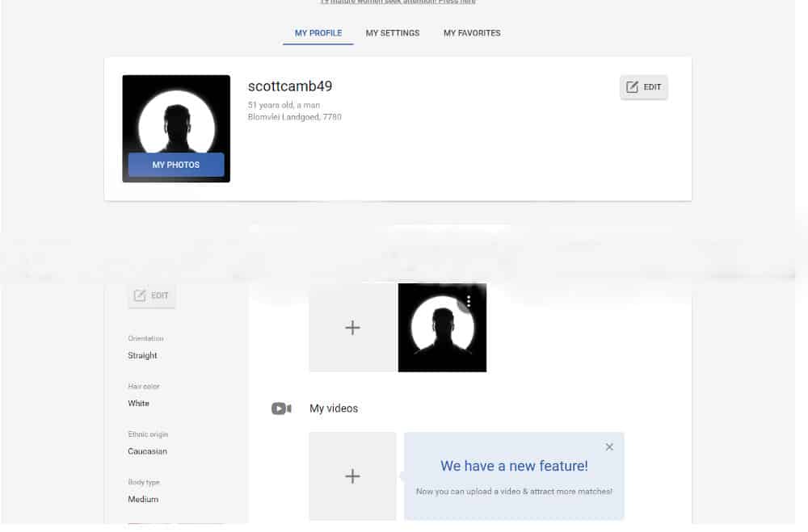Image resolution: width=808 pixels, height=532 pixels.
Task: Open the MY SETTINGS tab
Action: click(392, 33)
